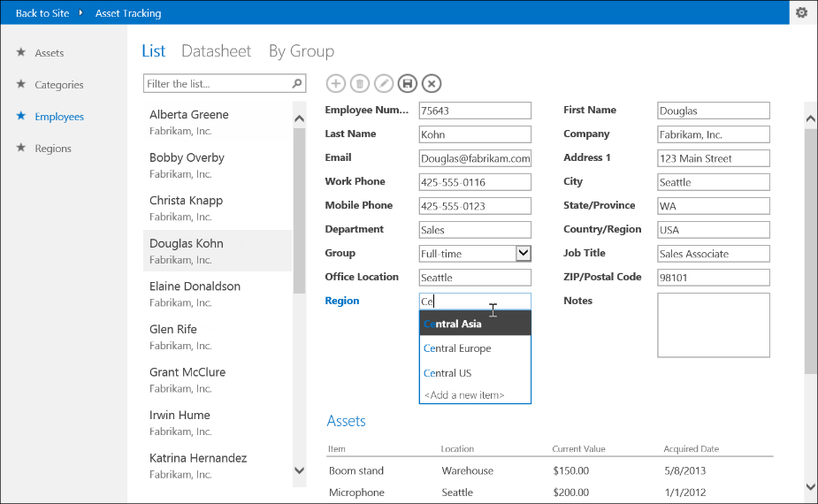Click the Add new item plus icon

[x=335, y=83]
